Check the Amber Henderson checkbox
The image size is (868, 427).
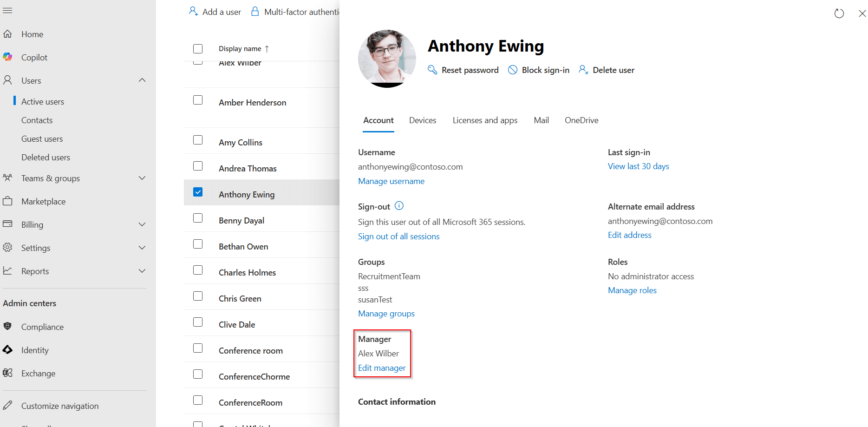pyautogui.click(x=198, y=100)
